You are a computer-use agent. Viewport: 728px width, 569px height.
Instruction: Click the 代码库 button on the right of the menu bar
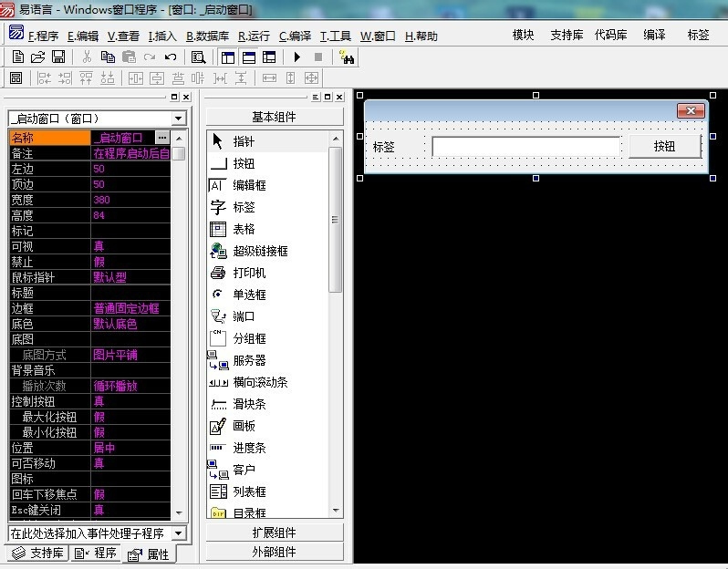(x=610, y=35)
